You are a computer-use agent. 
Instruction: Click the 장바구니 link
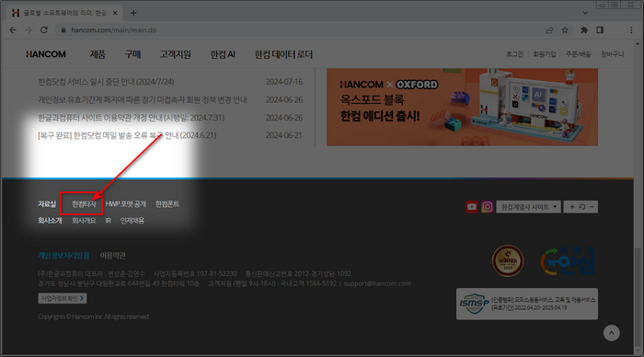(612, 54)
